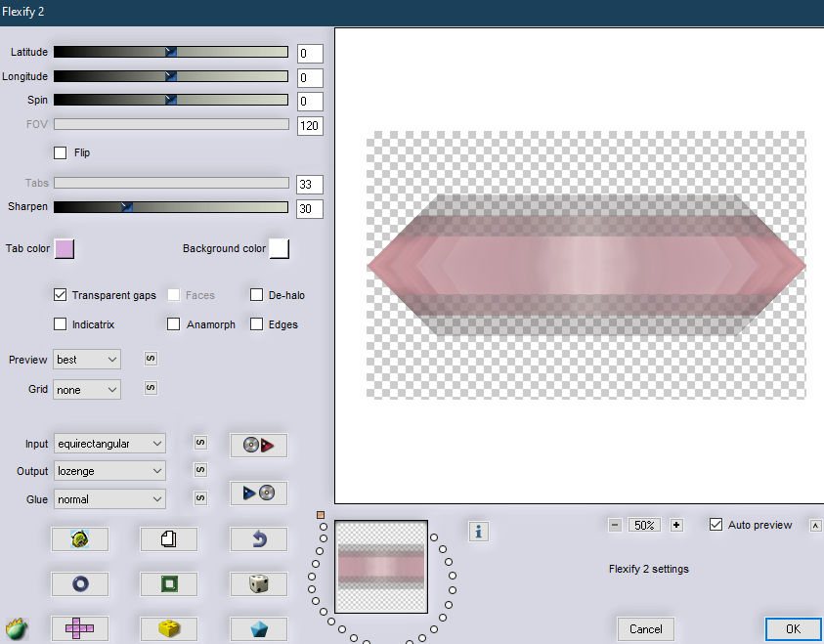
Task: Click the Tabs slider track
Action: [171, 183]
